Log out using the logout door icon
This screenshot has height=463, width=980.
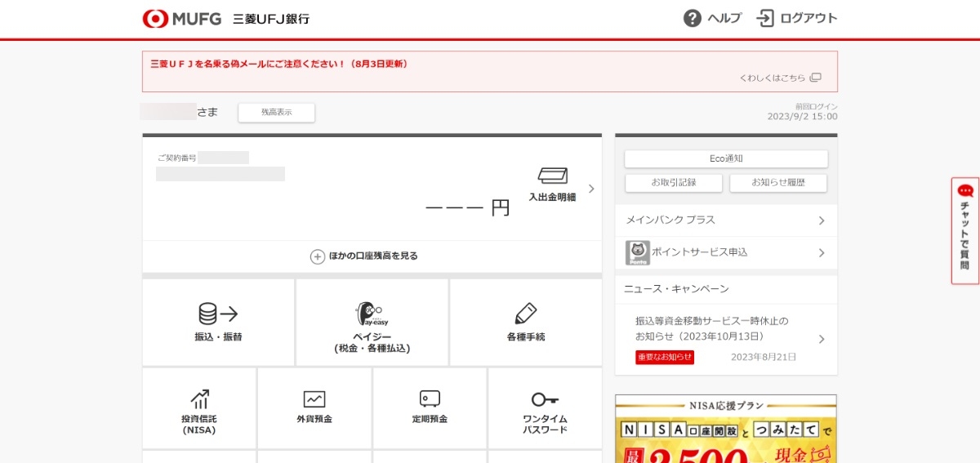[764, 19]
